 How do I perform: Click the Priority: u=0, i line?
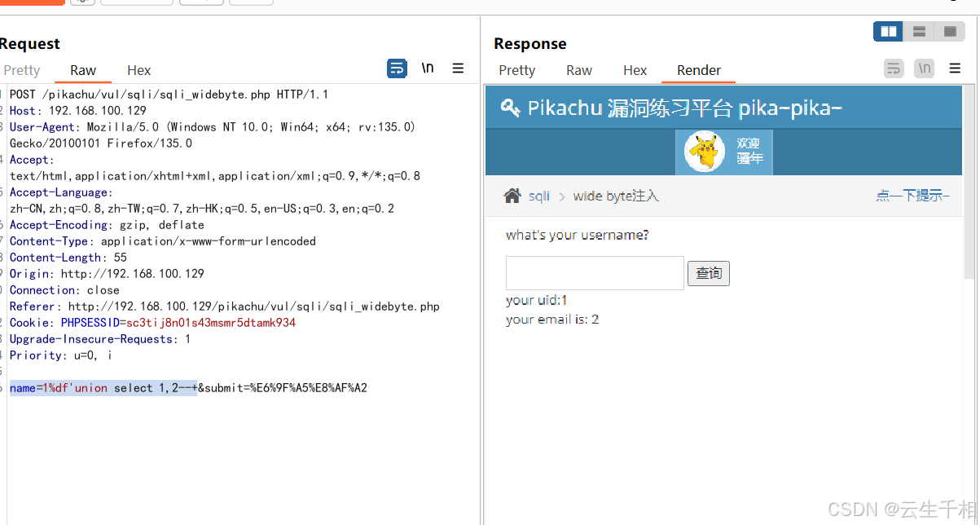click(61, 355)
